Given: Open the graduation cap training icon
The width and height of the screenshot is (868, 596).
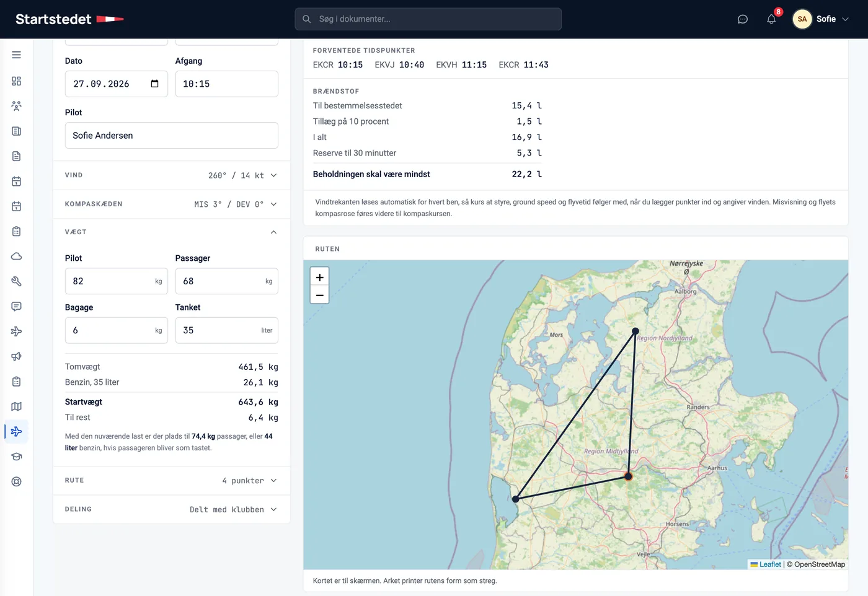Looking at the screenshot, I should pyautogui.click(x=17, y=457).
